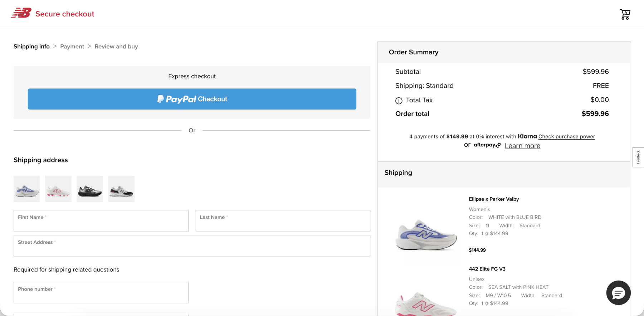Click the Express checkout label
Image resolution: width=644 pixels, height=316 pixels.
click(192, 76)
